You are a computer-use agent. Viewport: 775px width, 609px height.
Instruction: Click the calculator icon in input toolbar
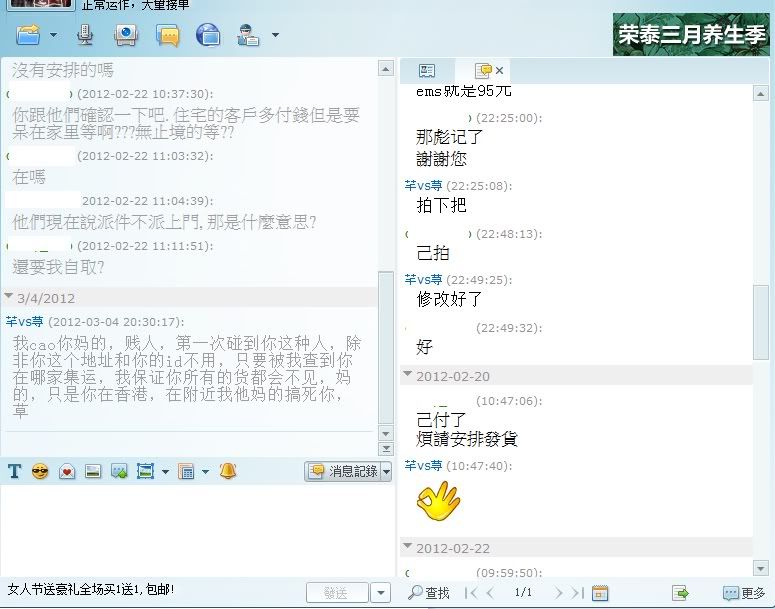(x=186, y=471)
